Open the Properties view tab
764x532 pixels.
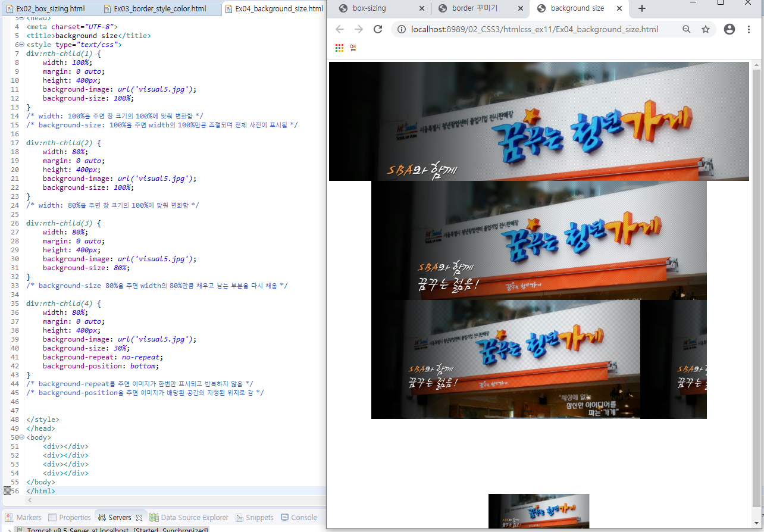(x=69, y=517)
